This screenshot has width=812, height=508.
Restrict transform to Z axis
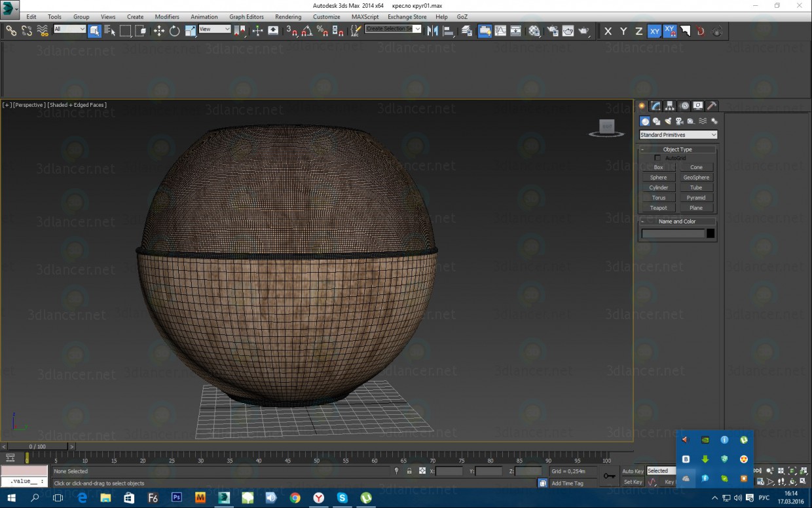[639, 31]
